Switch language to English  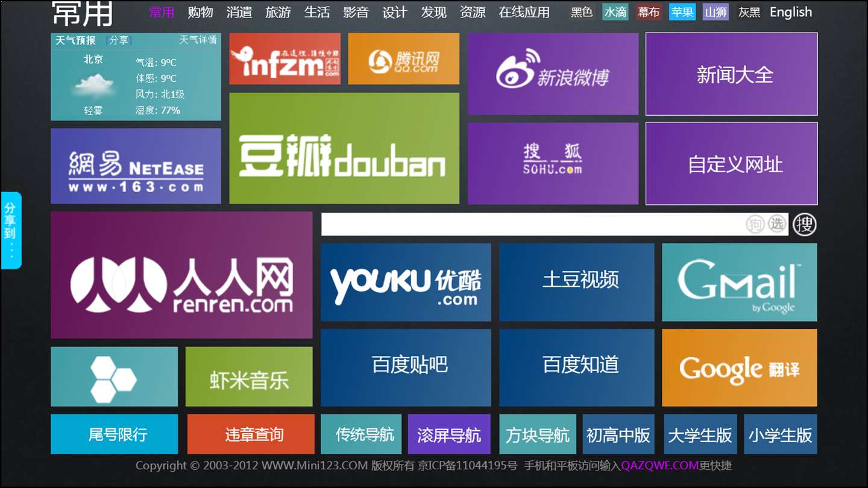(791, 12)
